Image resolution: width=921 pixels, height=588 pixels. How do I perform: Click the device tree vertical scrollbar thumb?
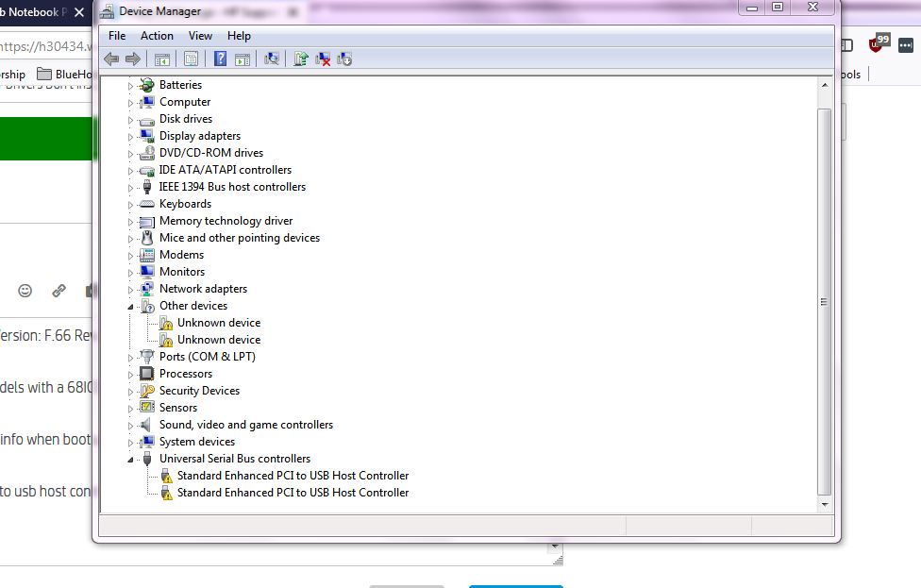[825, 302]
